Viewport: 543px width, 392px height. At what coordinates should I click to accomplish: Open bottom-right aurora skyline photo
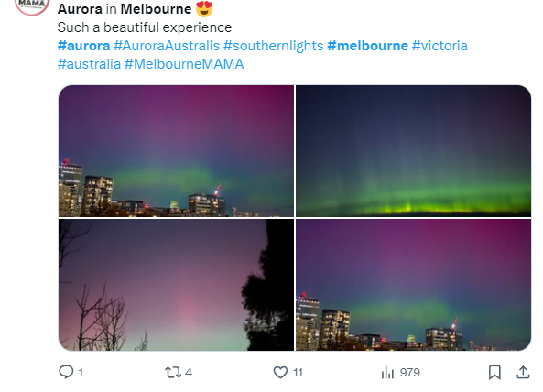[x=414, y=285]
